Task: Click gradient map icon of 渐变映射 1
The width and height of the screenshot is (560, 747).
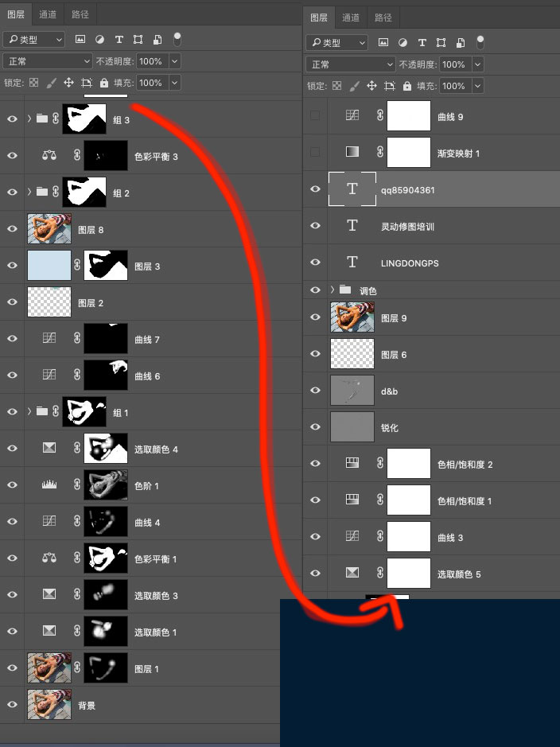Action: [x=352, y=151]
